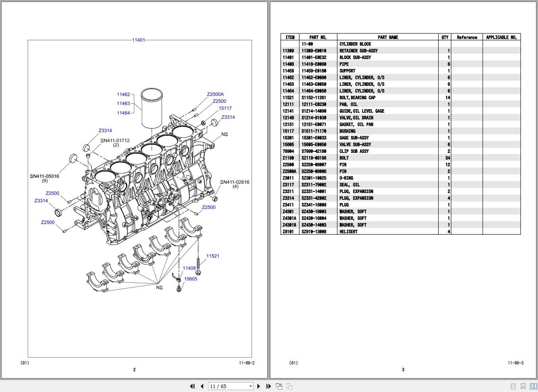Click the ITEM column header
The height and width of the screenshot is (392, 538).
(290, 37)
